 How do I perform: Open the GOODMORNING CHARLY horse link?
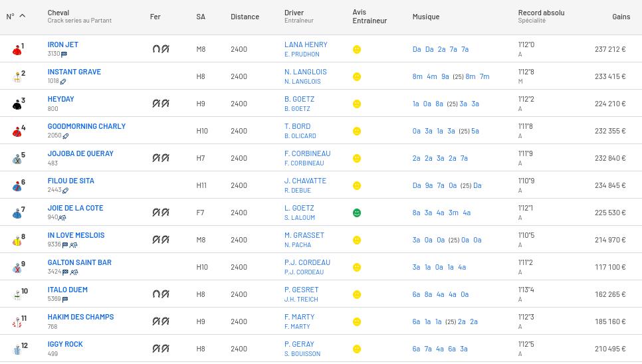(86, 126)
